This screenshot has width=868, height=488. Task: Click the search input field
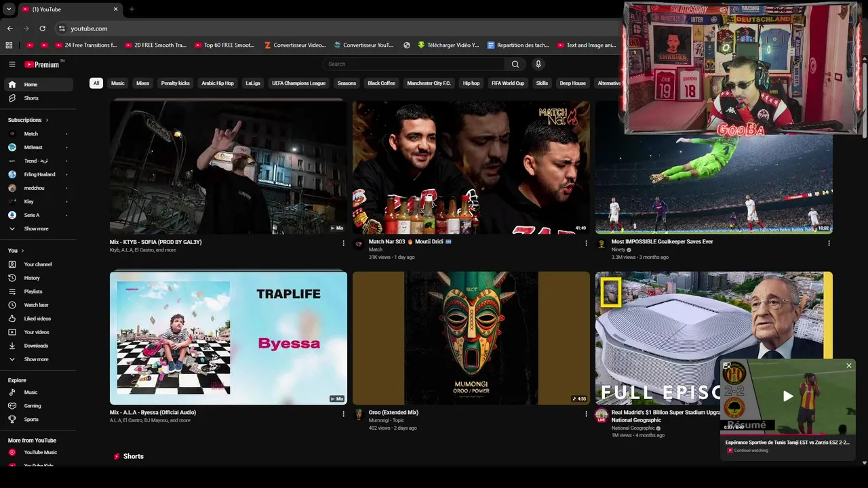point(414,64)
